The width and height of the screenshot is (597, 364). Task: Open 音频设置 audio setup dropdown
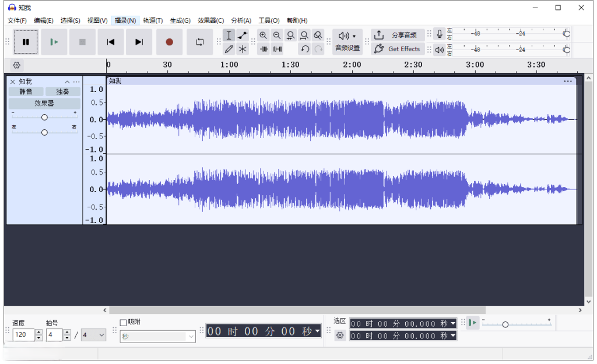click(x=347, y=42)
